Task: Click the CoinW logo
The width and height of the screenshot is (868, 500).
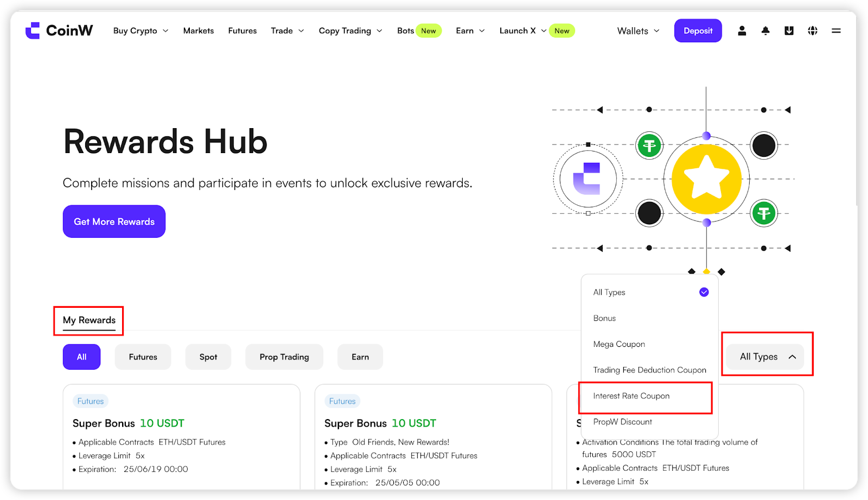Action: (59, 30)
